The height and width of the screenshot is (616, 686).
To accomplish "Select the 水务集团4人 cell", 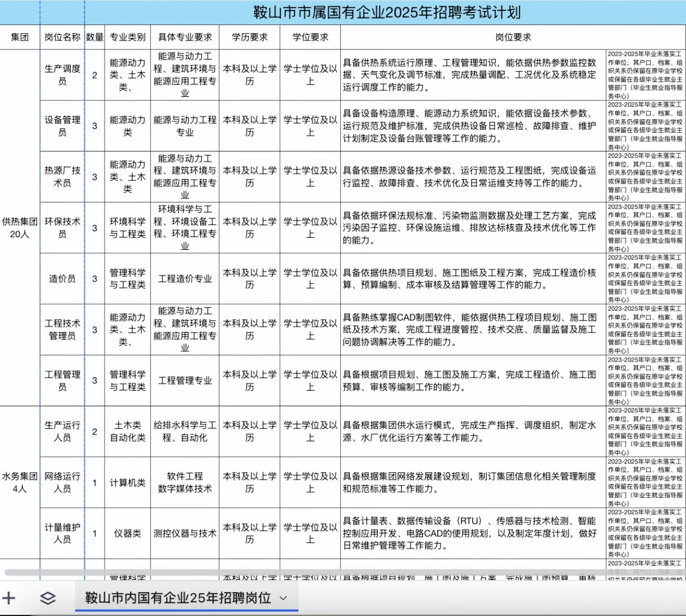I will 20,483.
